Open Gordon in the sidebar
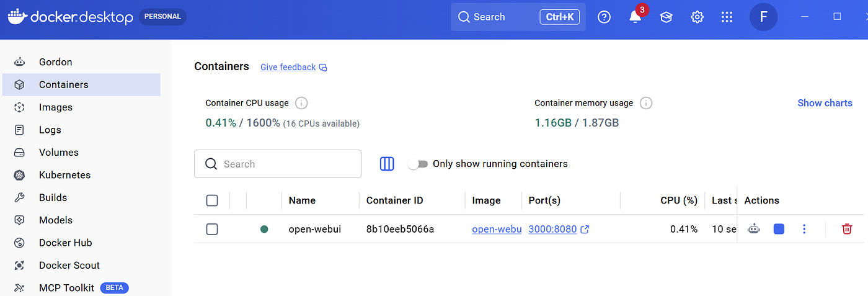Image resolution: width=868 pixels, height=296 pixels. click(81, 62)
